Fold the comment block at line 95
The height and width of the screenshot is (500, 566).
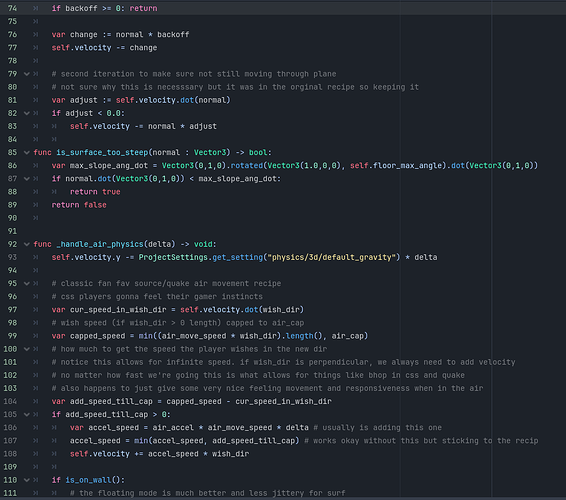[x=27, y=284]
